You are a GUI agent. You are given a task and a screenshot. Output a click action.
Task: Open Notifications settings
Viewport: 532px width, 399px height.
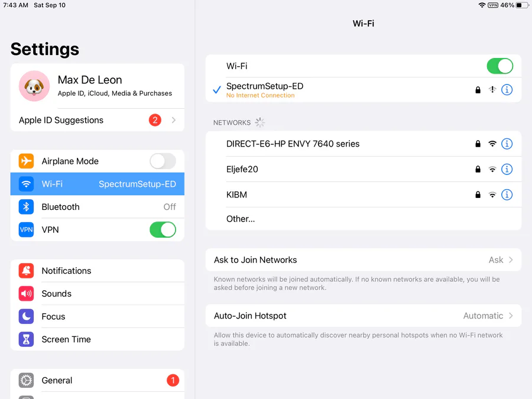click(x=98, y=271)
